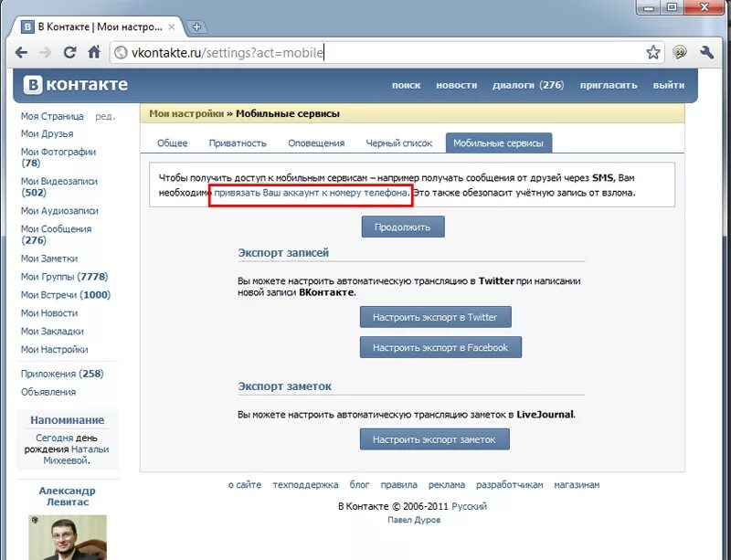This screenshot has height=560, width=731.
Task: Log out via 'выйти' link
Action: (669, 85)
